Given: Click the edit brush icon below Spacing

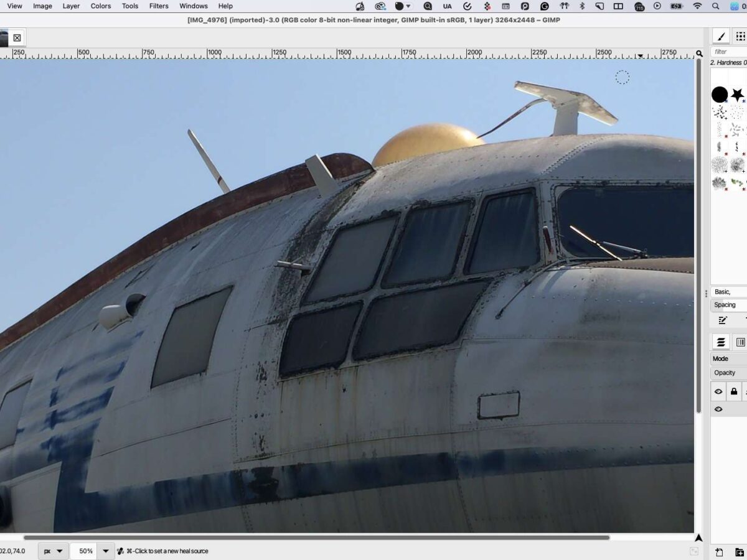Looking at the screenshot, I should pos(722,320).
